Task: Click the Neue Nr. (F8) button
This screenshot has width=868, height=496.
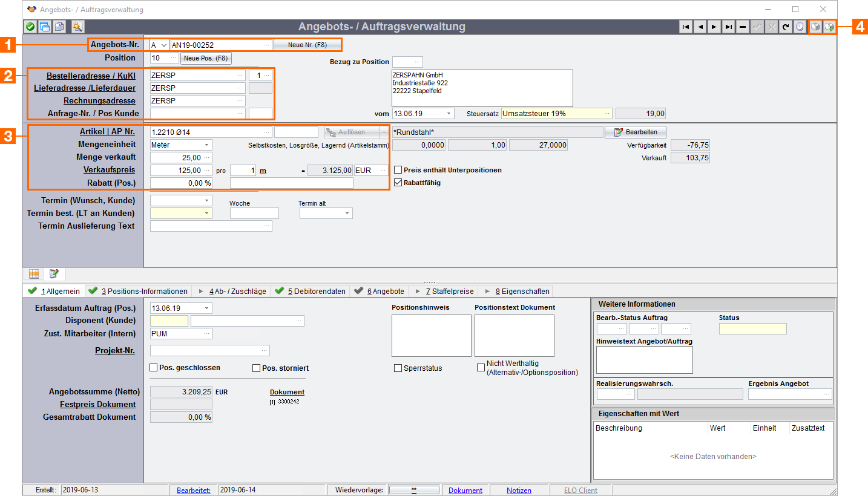Action: pyautogui.click(x=307, y=45)
